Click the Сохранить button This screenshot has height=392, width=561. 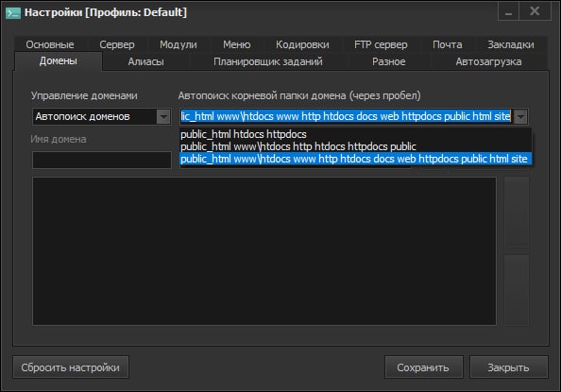pos(424,367)
